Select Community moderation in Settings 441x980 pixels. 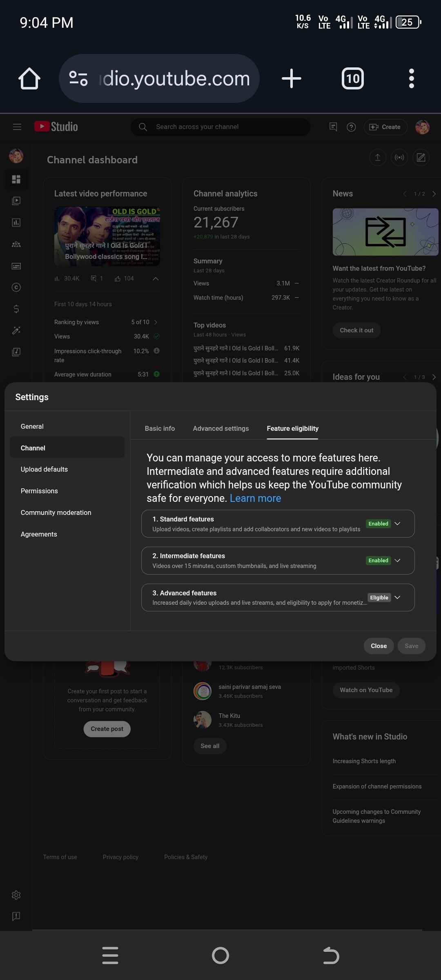[x=67, y=512]
